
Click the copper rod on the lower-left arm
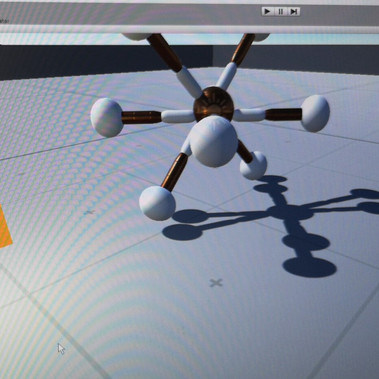coord(175,172)
